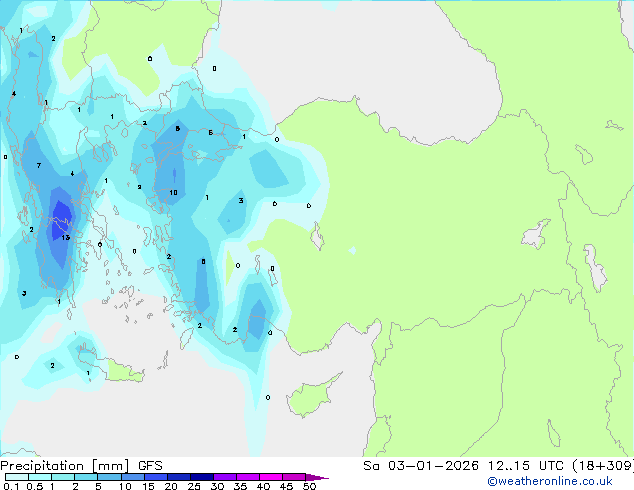
Task: Select the legend swatch between 0.5 and 1
Action: [40, 477]
